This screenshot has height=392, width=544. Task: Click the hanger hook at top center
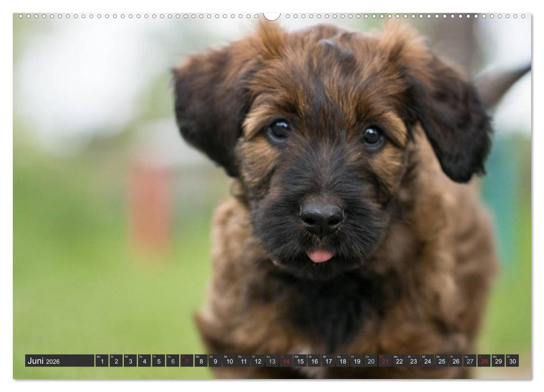coord(273,16)
